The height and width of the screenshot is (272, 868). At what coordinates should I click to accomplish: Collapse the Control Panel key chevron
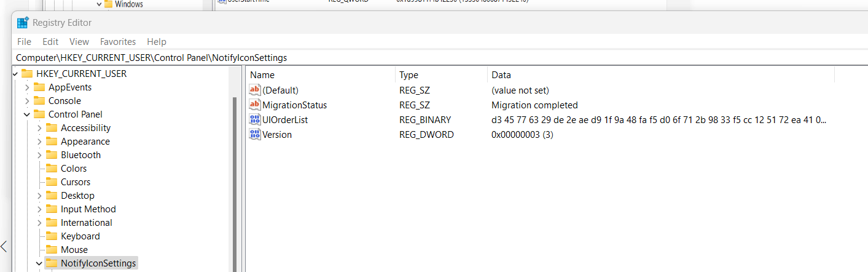(27, 114)
